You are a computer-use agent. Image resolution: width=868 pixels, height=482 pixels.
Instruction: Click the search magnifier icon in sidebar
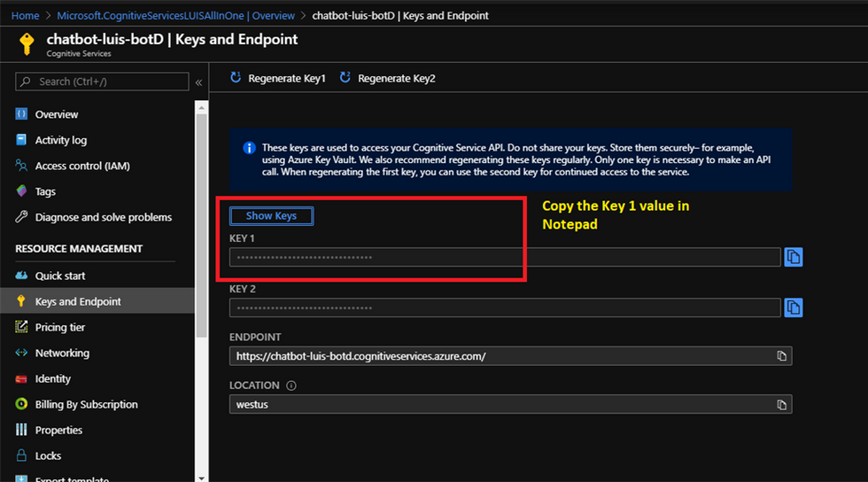[26, 82]
